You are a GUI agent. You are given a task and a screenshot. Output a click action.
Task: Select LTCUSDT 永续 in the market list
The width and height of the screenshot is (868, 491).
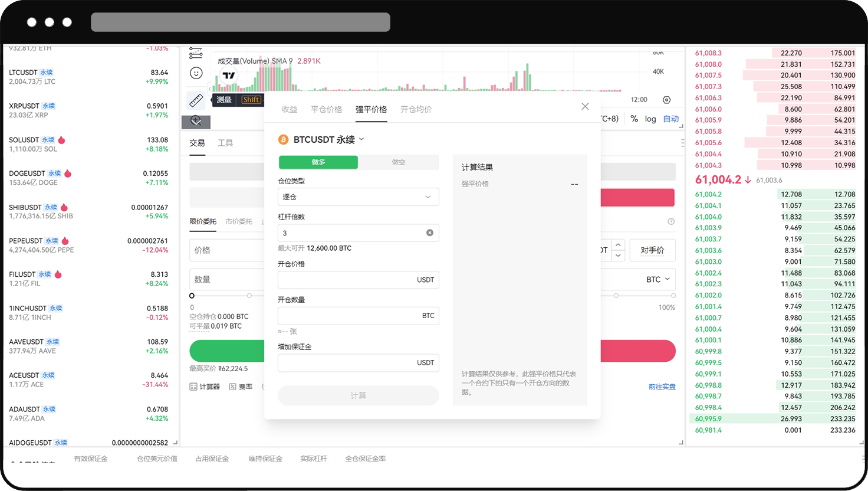(88, 77)
